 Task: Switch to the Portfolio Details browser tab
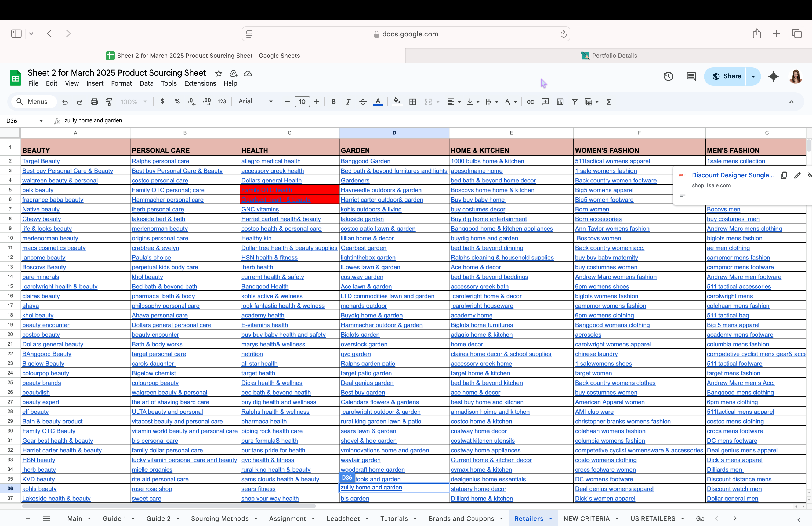pos(609,56)
